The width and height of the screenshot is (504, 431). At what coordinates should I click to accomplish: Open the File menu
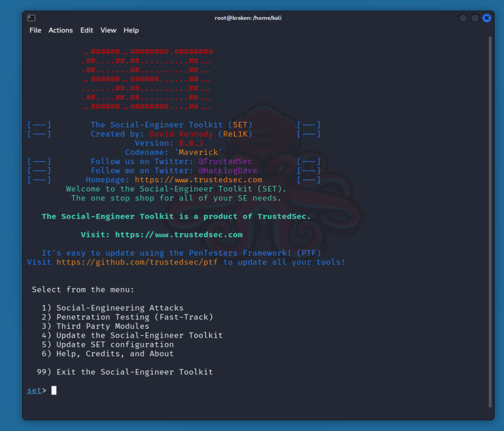coord(35,30)
